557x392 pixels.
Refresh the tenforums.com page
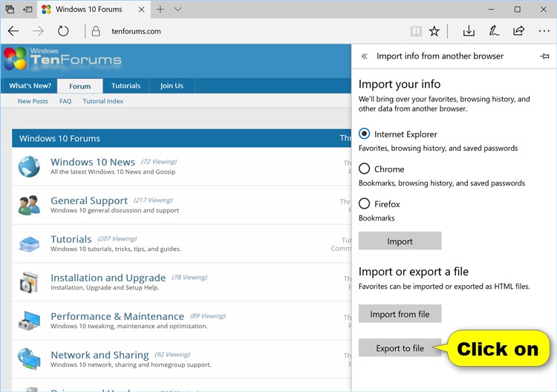tap(63, 31)
